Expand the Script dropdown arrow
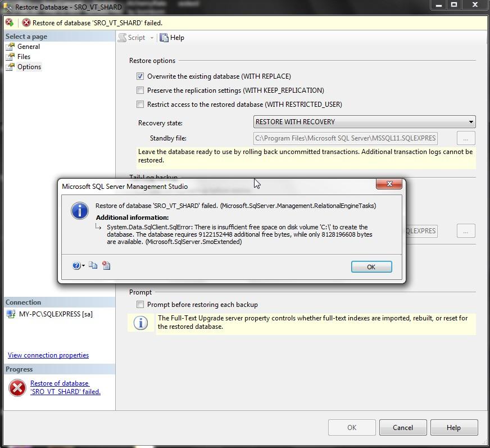The height and width of the screenshot is (448, 490). 152,38
